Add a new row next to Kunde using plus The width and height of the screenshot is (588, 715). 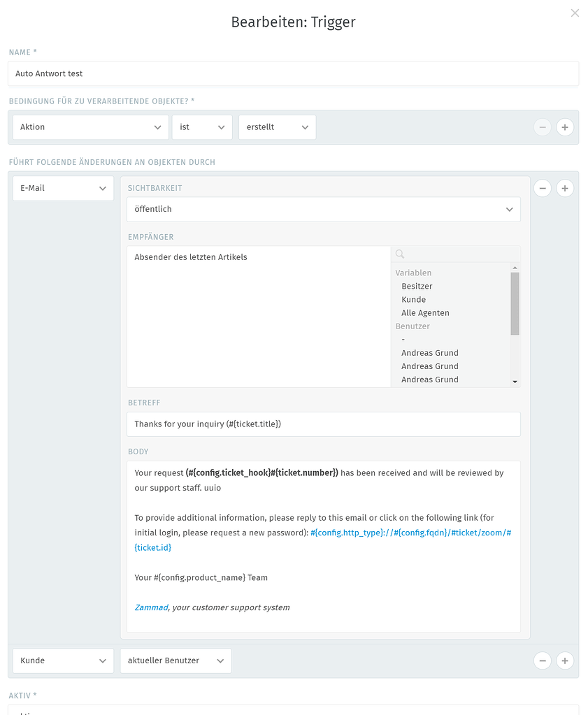(565, 660)
